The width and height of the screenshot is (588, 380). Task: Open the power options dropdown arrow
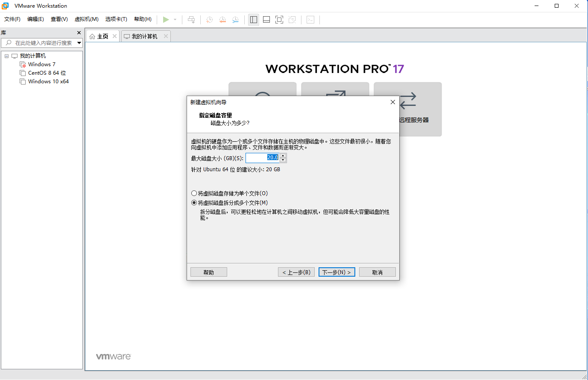[175, 20]
